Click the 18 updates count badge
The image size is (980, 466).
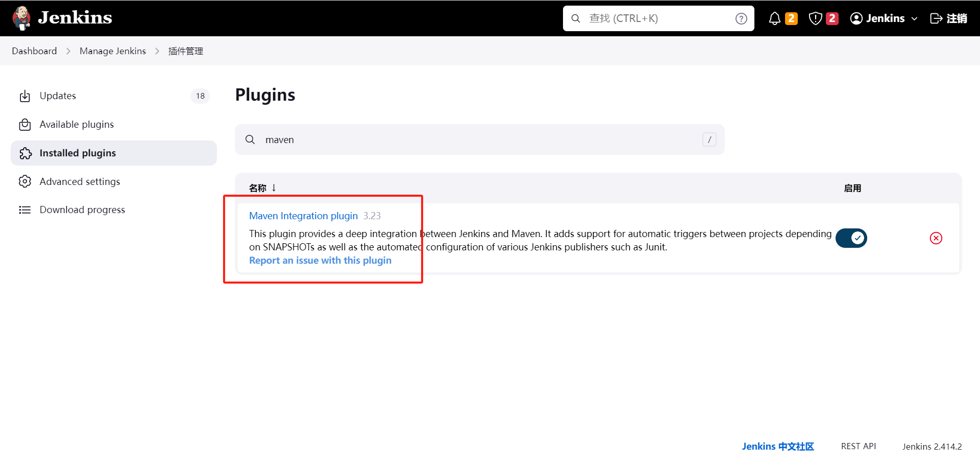(x=200, y=96)
